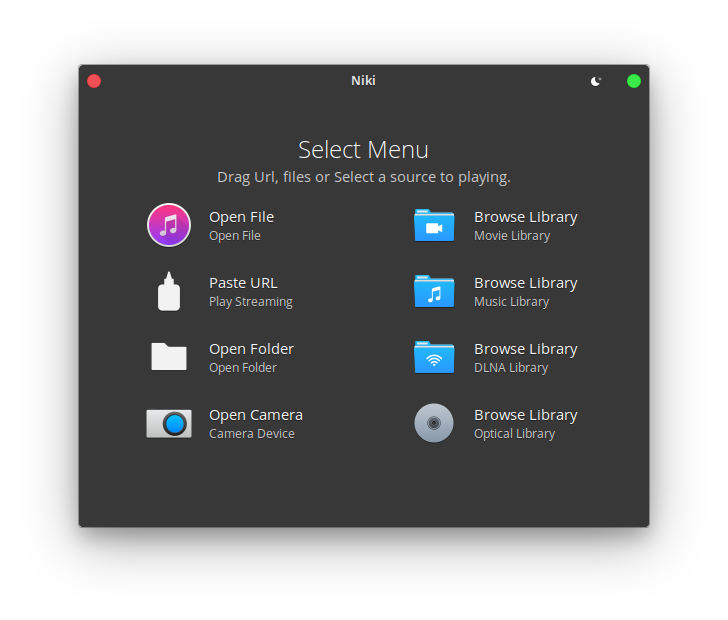The width and height of the screenshot is (728, 620).
Task: Click the glue bottle Paste URL icon
Action: [x=169, y=291]
